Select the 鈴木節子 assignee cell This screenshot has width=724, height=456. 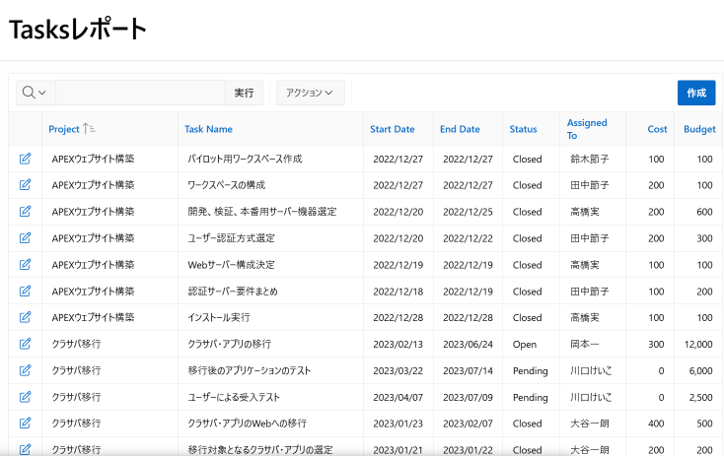(590, 159)
